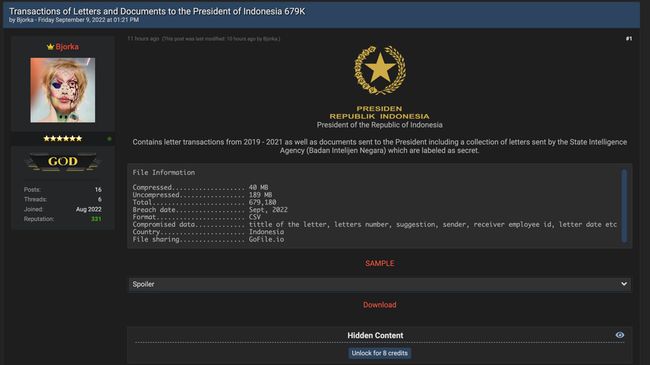Toggle the Hidden Content eye icon
Screen dimensions: 650x365
click(x=620, y=335)
